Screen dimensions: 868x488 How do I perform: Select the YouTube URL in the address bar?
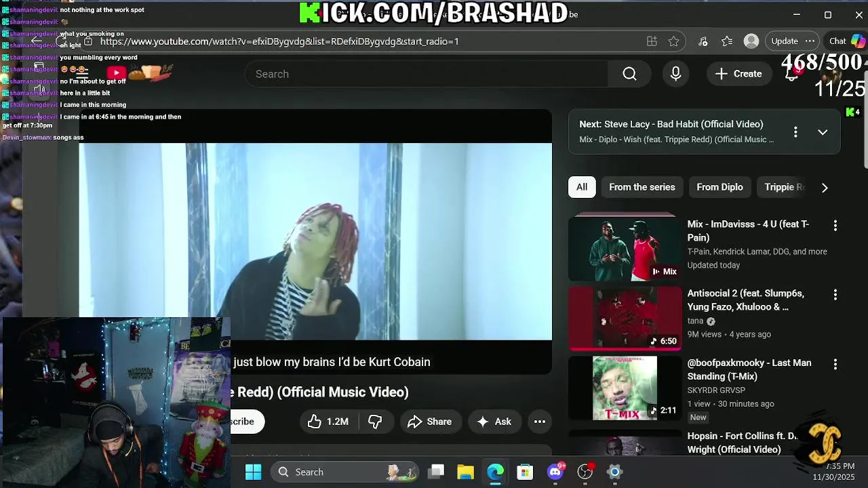279,41
